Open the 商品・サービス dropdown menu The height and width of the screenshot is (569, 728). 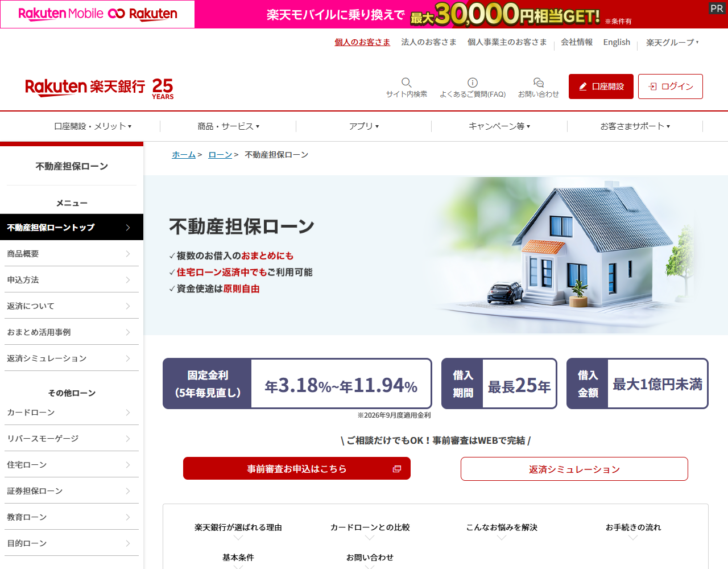pyautogui.click(x=228, y=126)
